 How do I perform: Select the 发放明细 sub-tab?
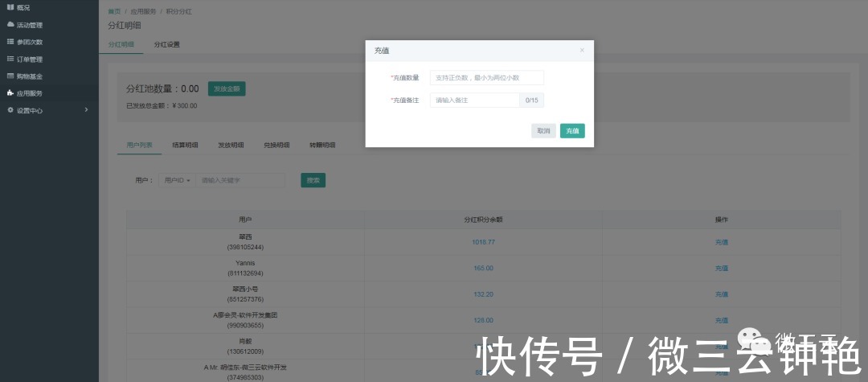231,145
